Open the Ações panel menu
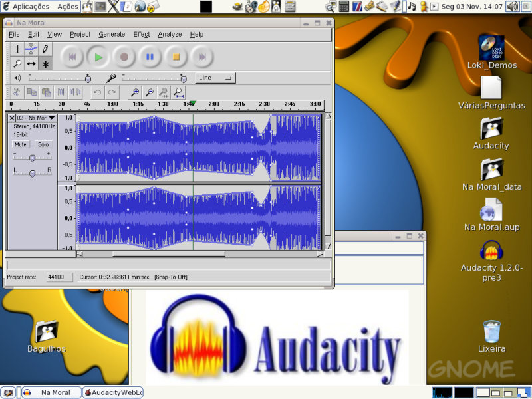532x399 pixels. [x=68, y=7]
